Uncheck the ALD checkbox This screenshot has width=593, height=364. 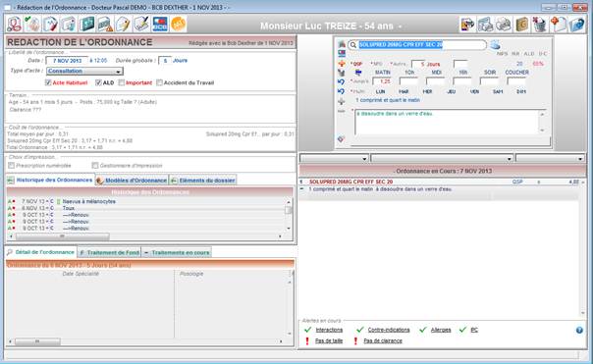(x=98, y=82)
